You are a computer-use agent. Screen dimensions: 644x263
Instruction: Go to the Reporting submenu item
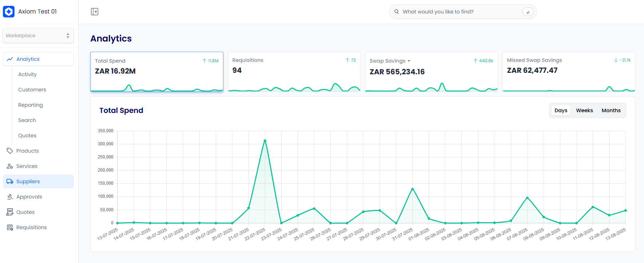pyautogui.click(x=31, y=105)
